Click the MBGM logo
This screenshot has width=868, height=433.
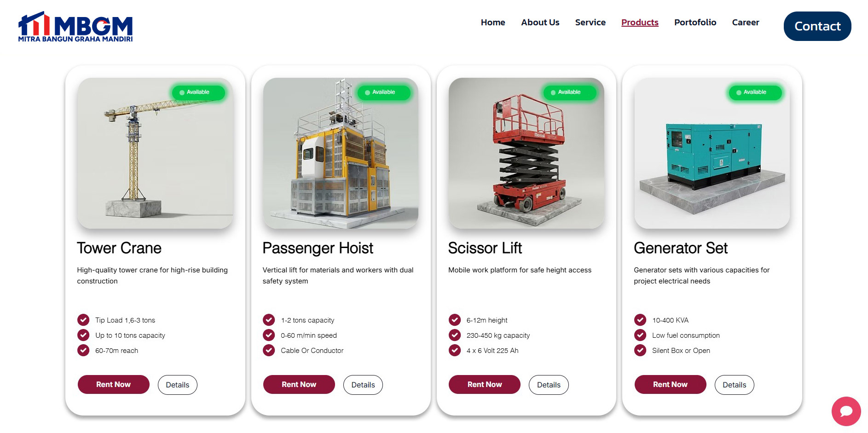coord(75,27)
